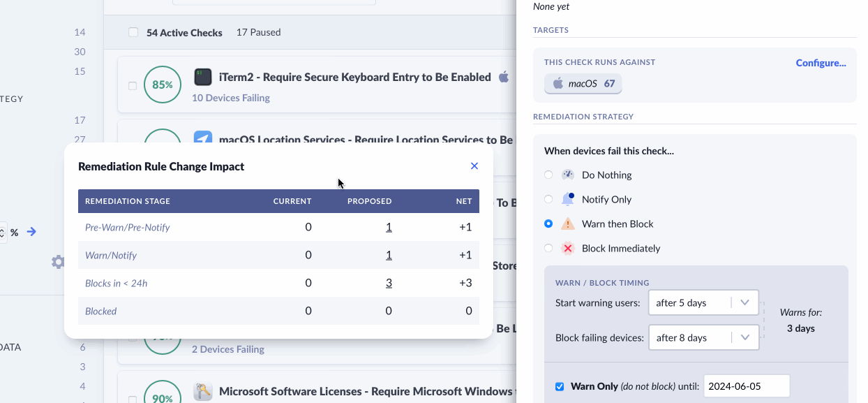Click the gear settings icon
Viewport: 868px width, 403px height.
pyautogui.click(x=58, y=262)
